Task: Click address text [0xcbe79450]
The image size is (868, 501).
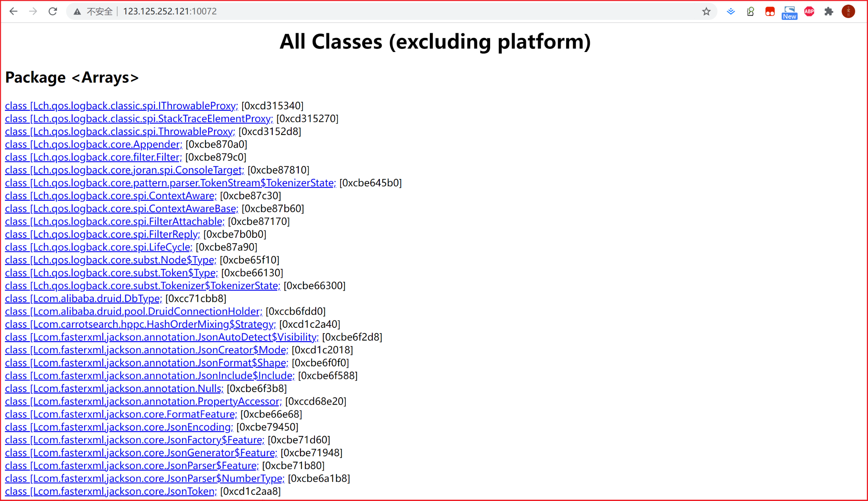Action: click(267, 427)
